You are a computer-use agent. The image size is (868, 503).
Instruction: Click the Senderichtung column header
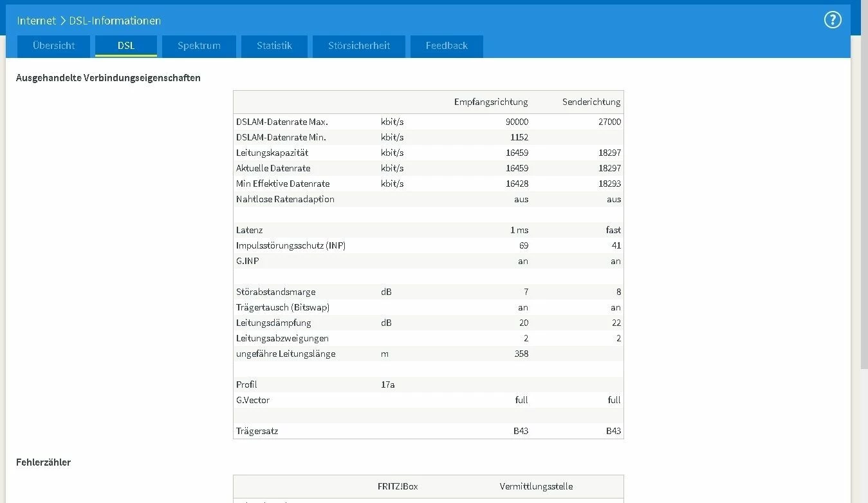coord(591,102)
